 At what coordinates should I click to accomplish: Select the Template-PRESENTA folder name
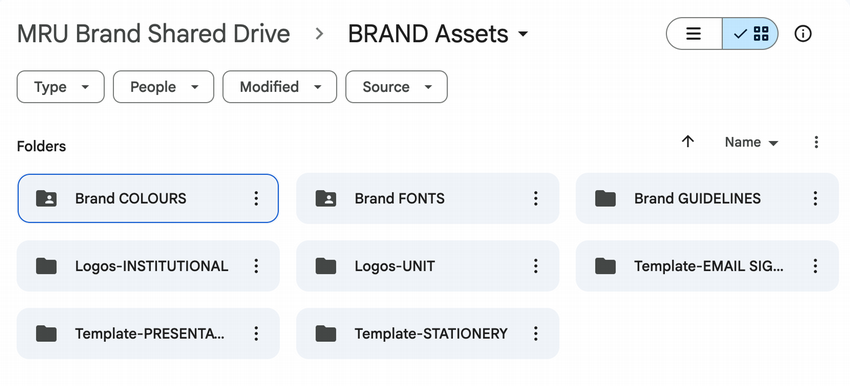(150, 333)
